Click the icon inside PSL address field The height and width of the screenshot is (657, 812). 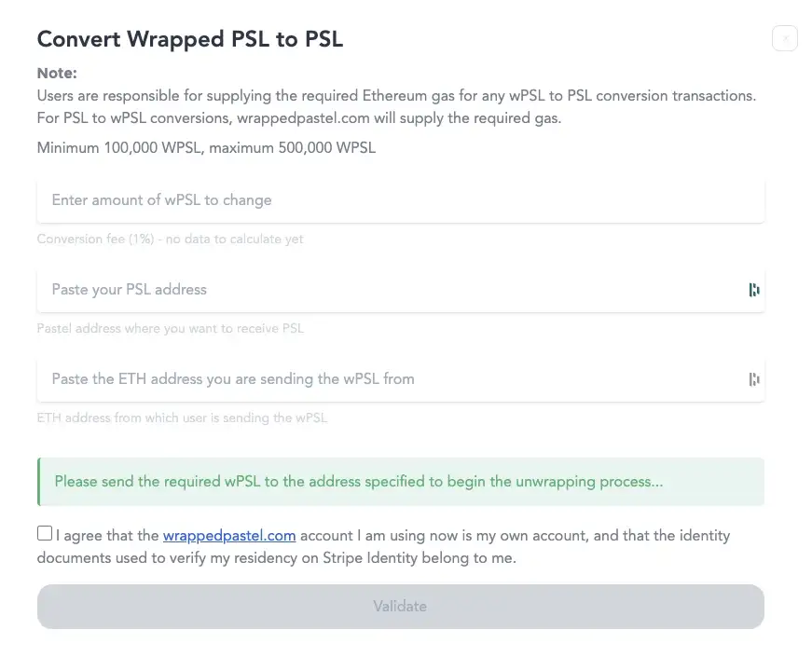pos(754,290)
